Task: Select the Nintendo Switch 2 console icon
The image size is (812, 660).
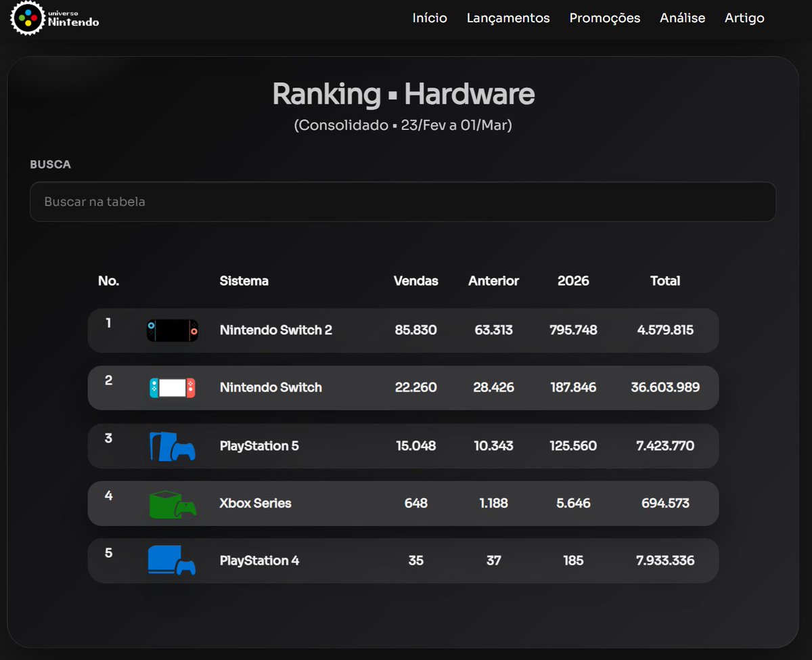Action: [x=173, y=330]
